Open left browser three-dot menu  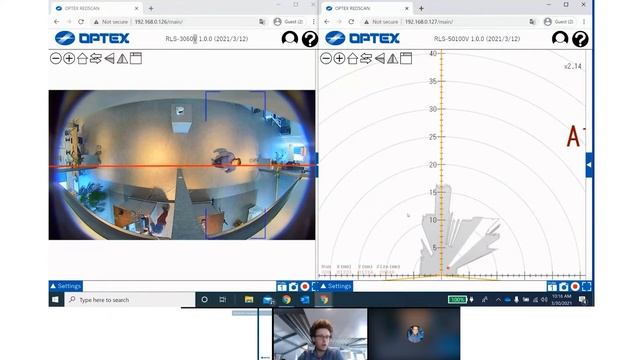313,22
